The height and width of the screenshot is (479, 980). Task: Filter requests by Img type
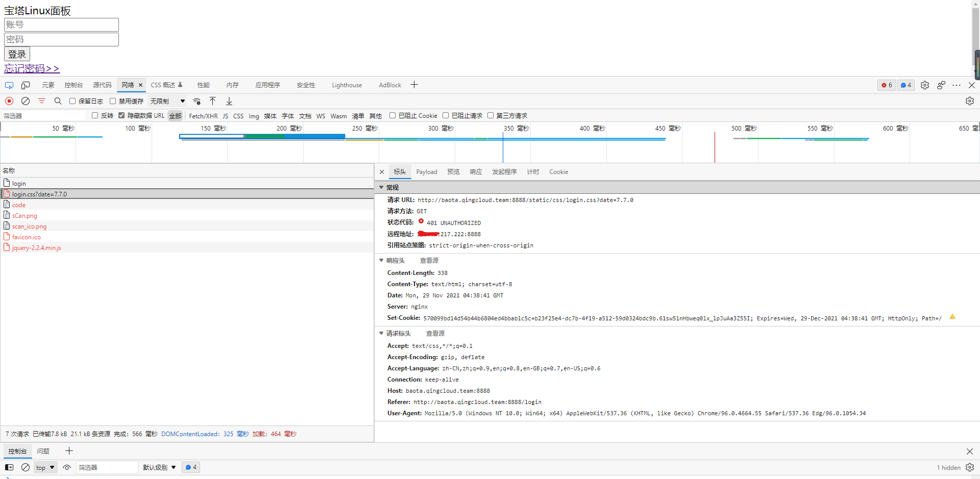point(254,116)
